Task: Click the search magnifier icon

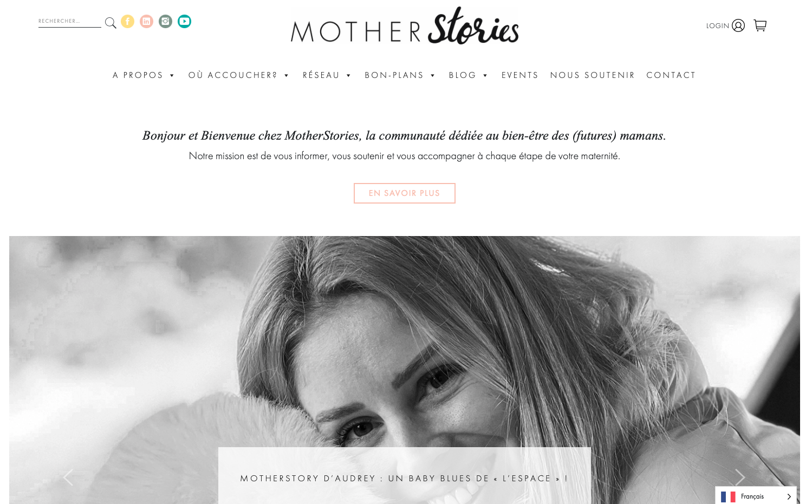Action: point(111,23)
